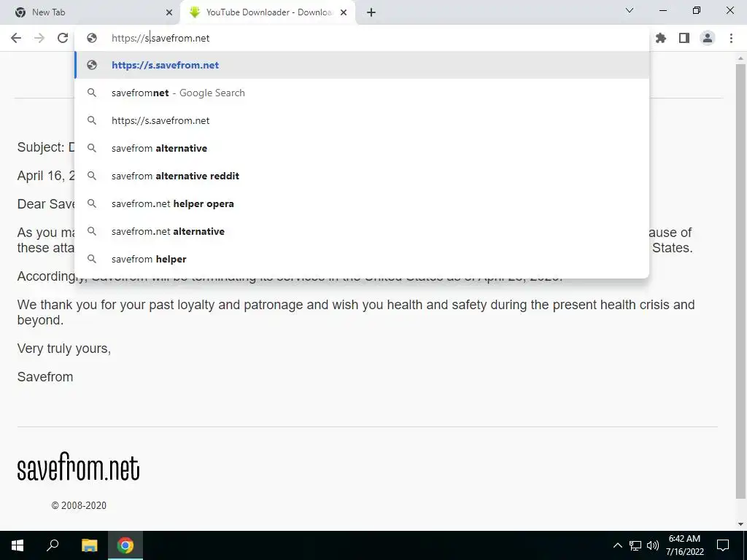
Task: Click the forward navigation arrow
Action: coord(39,38)
